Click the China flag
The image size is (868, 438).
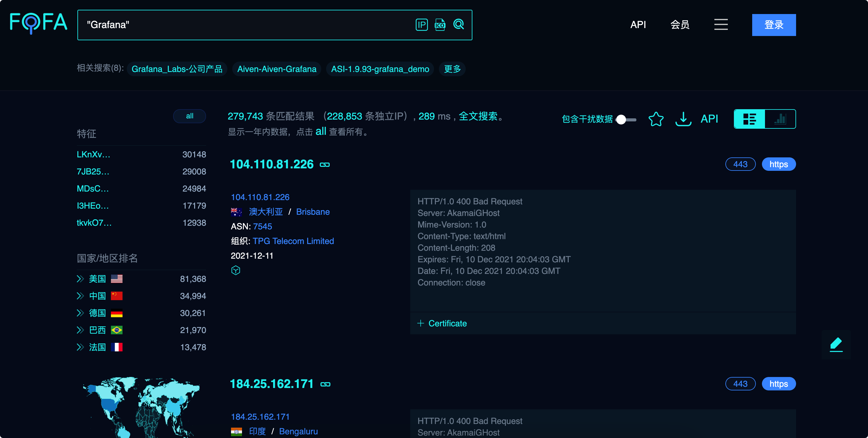[117, 296]
